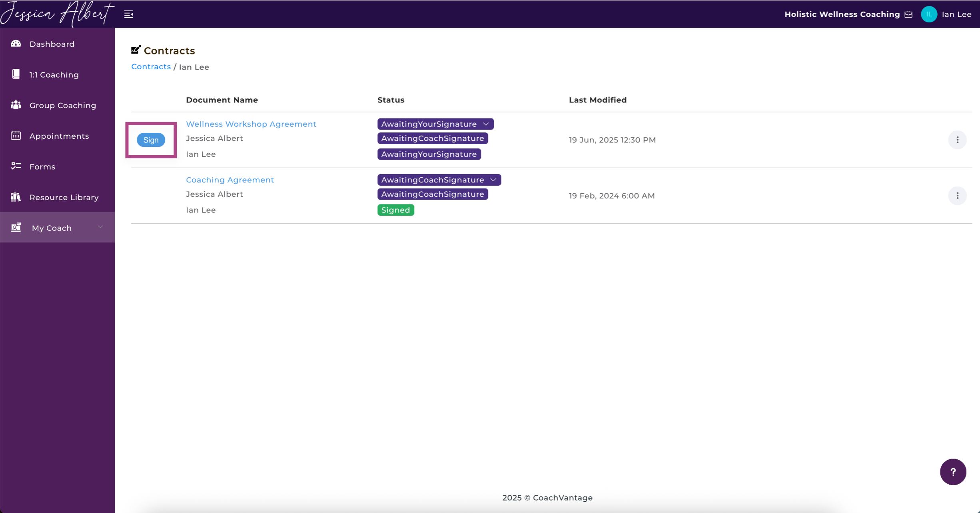Click the green Signed status badge
This screenshot has height=513, width=980.
click(x=395, y=210)
